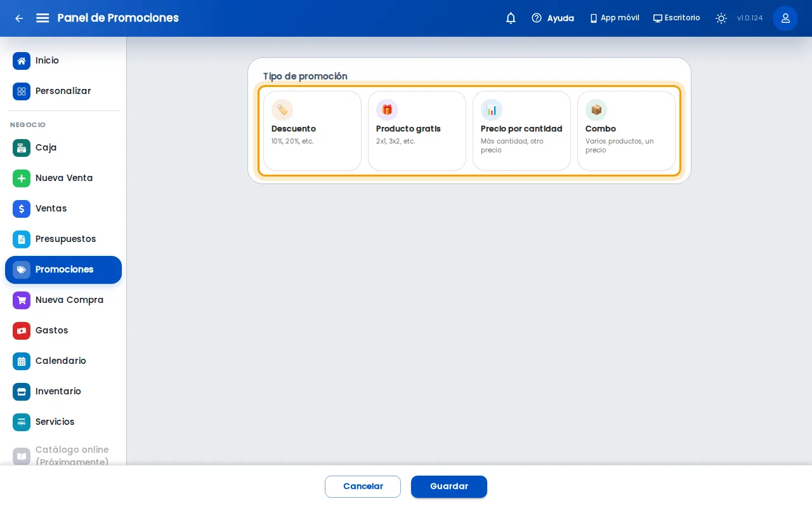Image resolution: width=812 pixels, height=508 pixels.
Task: Click the Inventario store icon
Action: (x=22, y=392)
